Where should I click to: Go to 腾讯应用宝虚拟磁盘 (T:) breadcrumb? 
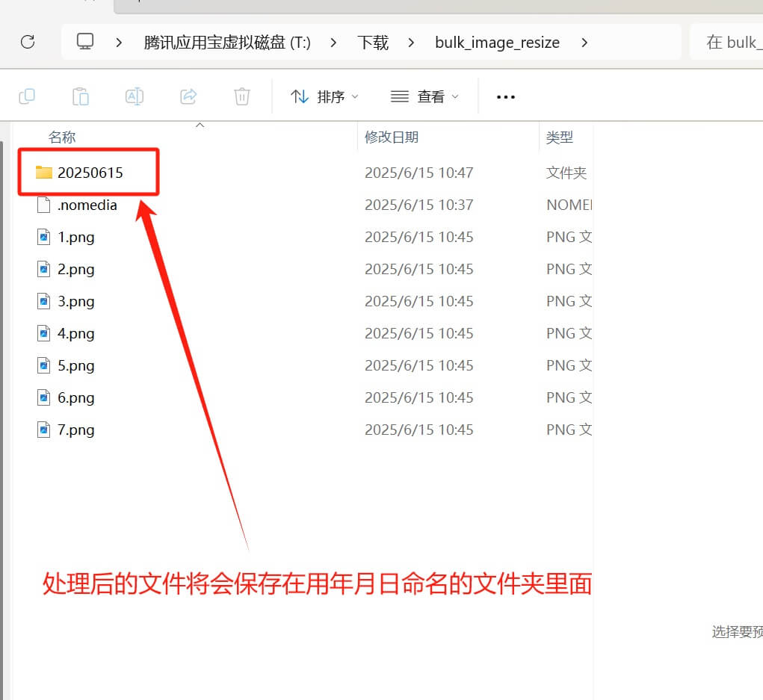(x=226, y=43)
